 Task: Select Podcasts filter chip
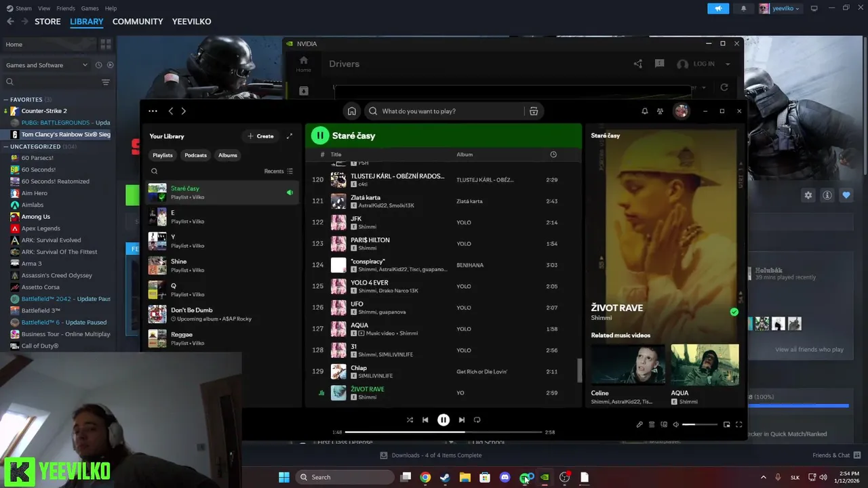click(195, 155)
